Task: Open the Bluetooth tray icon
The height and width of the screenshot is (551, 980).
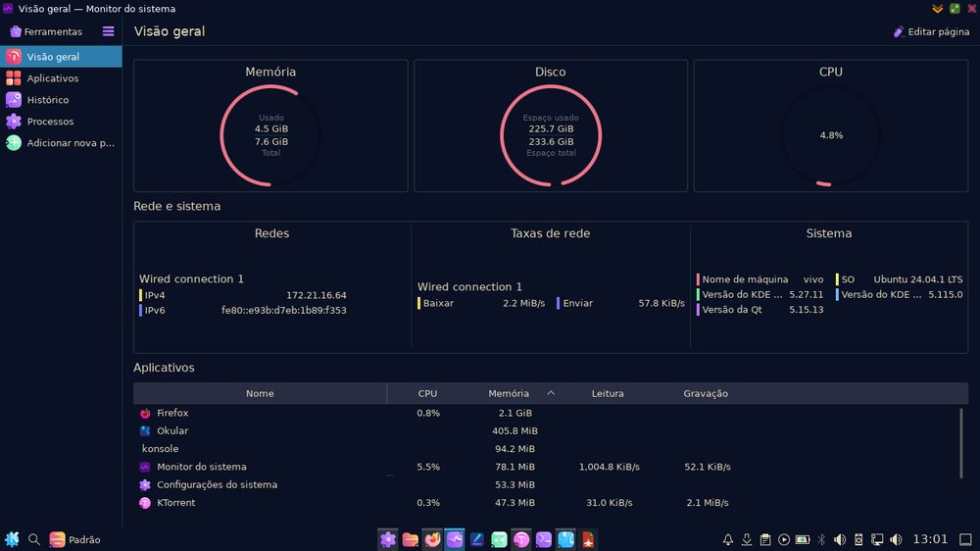Action: point(821,539)
